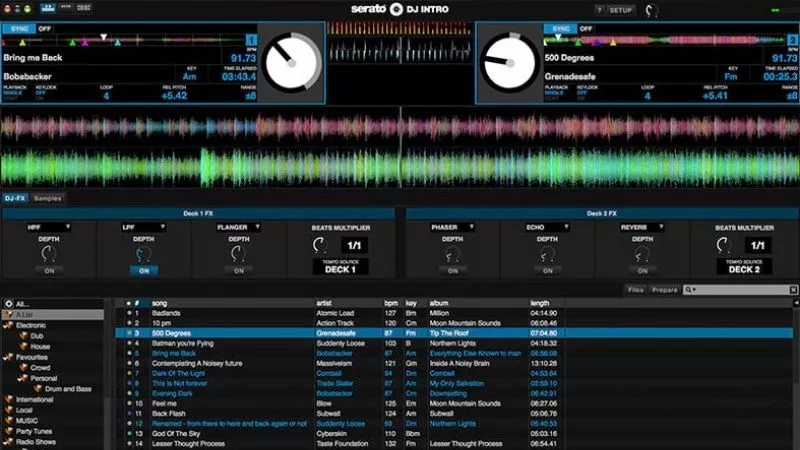The image size is (800, 450).
Task: Sort library by bpm column header
Action: pos(390,303)
